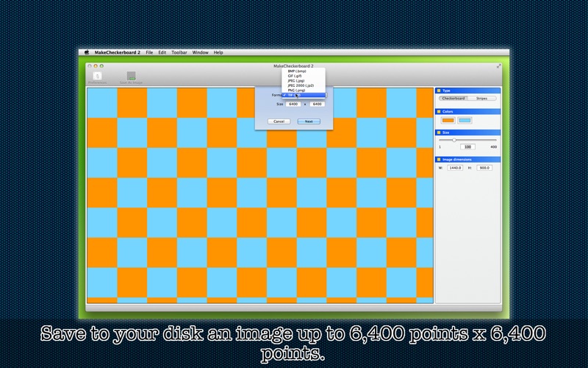Image resolution: width=588 pixels, height=368 pixels.
Task: Choose JPEG (.jpg) format option
Action: 304,81
